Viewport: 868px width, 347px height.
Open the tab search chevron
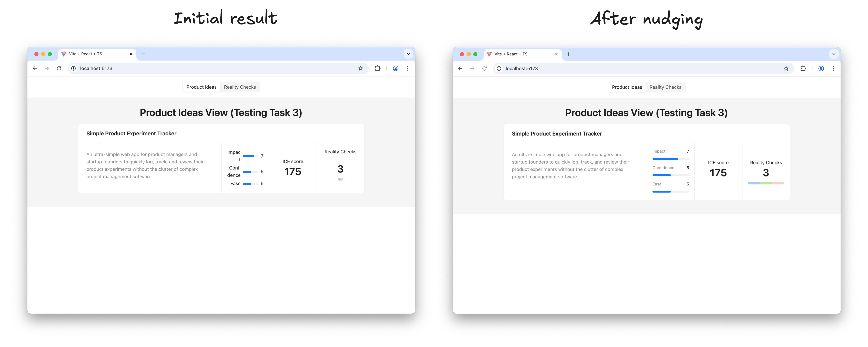point(408,54)
